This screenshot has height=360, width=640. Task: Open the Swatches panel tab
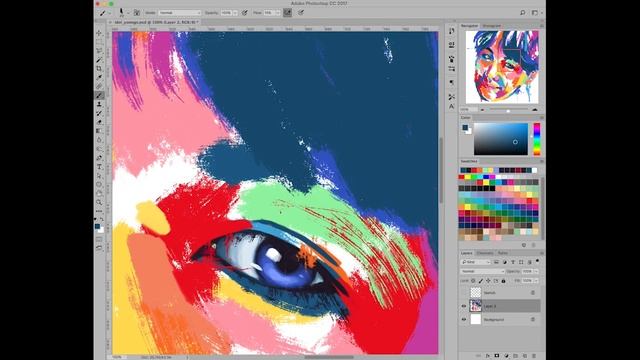point(469,161)
